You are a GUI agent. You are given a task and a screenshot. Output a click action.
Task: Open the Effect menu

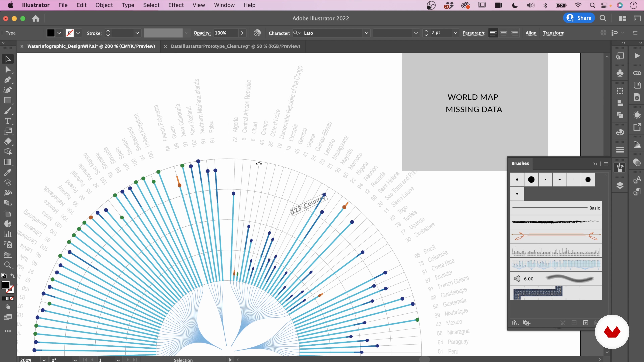tap(176, 5)
